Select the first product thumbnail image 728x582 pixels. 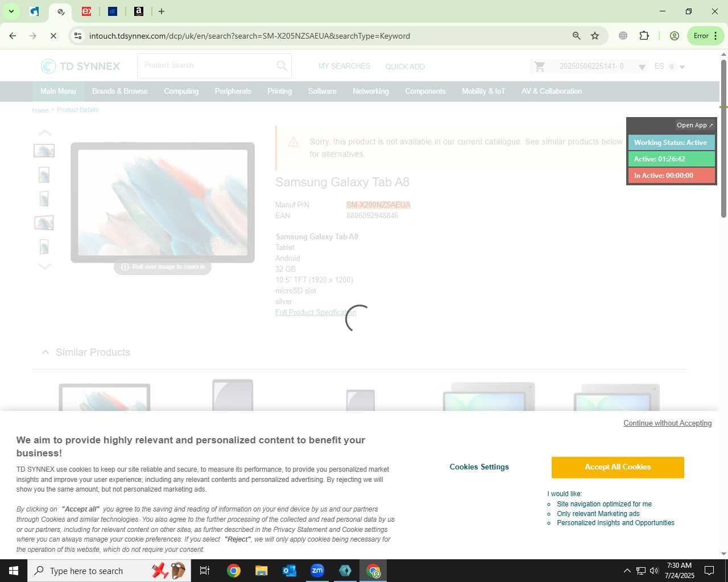click(x=44, y=151)
